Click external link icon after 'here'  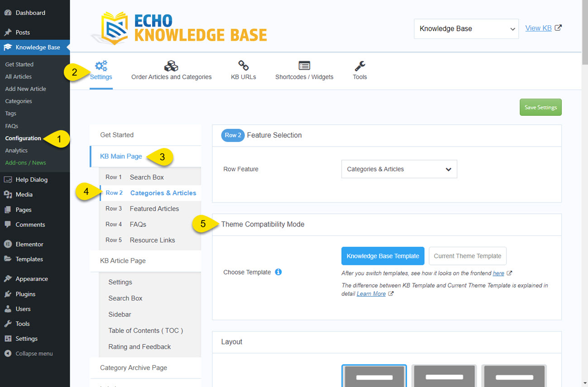[509, 273]
